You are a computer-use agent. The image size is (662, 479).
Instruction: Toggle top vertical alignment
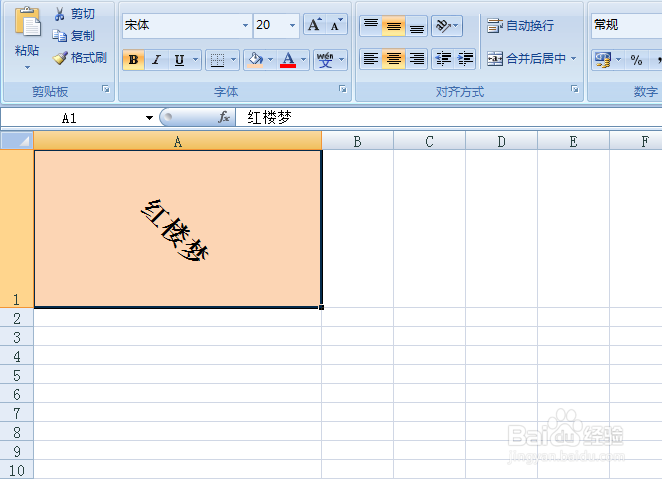pyautogui.click(x=371, y=26)
